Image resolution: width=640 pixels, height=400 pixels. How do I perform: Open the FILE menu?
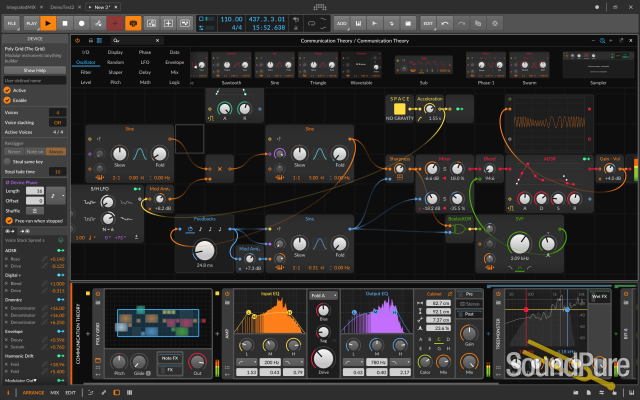click(10, 21)
